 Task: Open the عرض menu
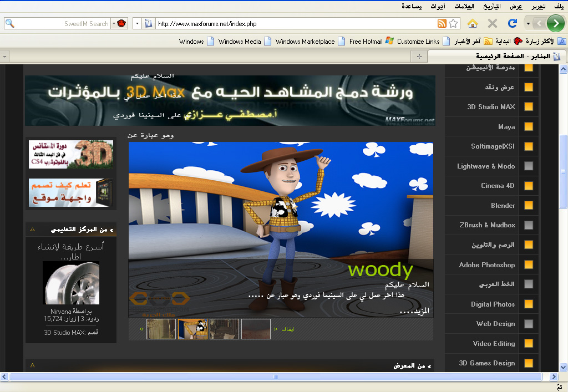coord(516,6)
